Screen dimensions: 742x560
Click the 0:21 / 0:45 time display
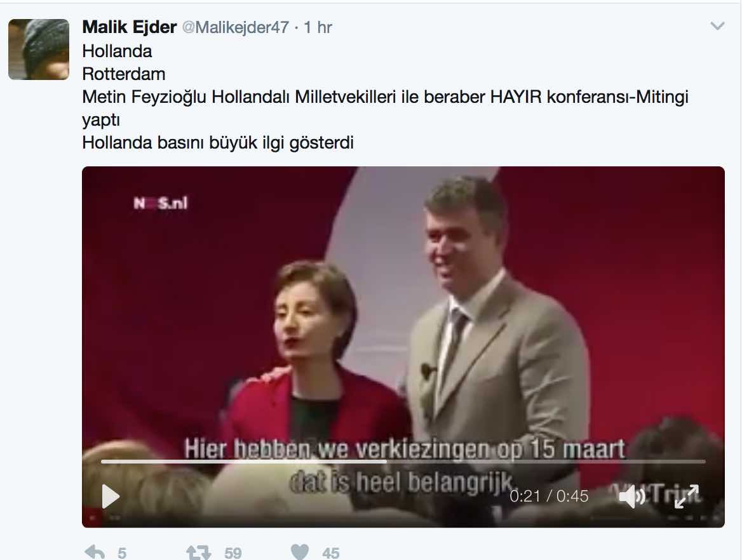[549, 496]
